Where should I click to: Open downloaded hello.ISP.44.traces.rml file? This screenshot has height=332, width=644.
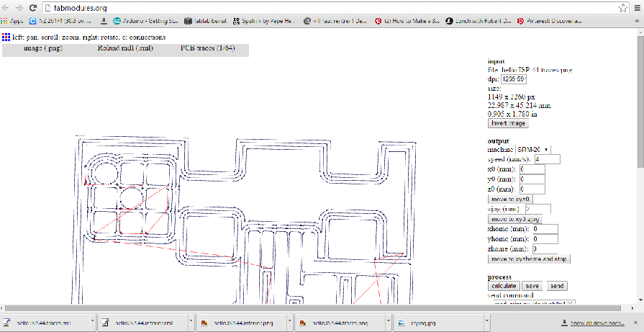coord(45,323)
